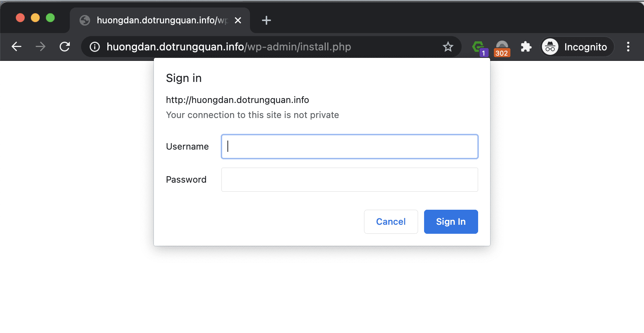Open the Extensions puzzle-piece menu
Image resolution: width=644 pixels, height=333 pixels.
pyautogui.click(x=526, y=47)
